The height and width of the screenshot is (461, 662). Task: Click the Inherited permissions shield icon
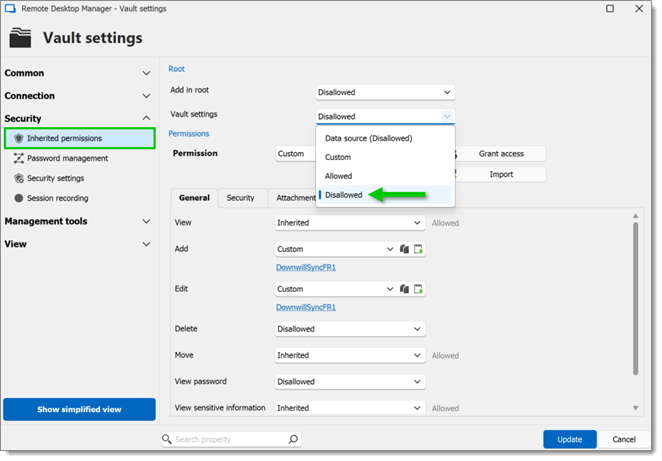coord(19,138)
